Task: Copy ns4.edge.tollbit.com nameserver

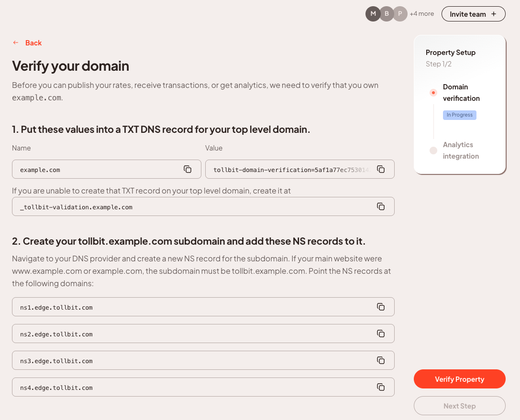Action: (x=381, y=387)
